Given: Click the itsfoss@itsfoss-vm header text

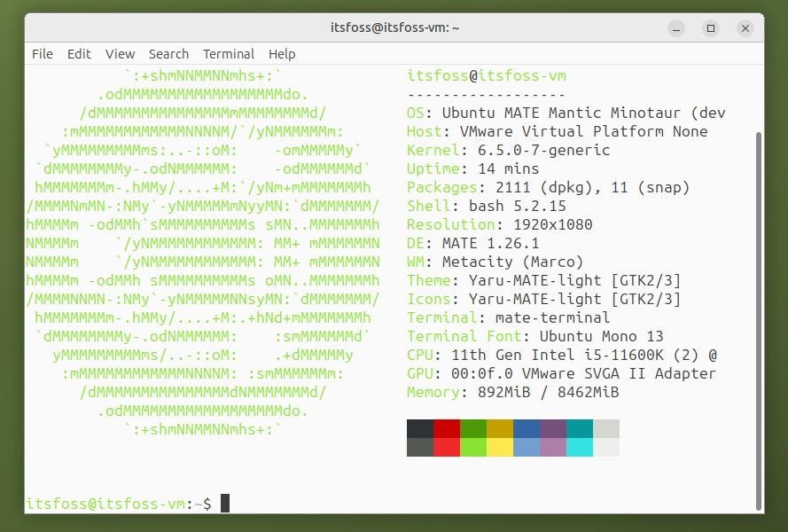Looking at the screenshot, I should (486, 75).
